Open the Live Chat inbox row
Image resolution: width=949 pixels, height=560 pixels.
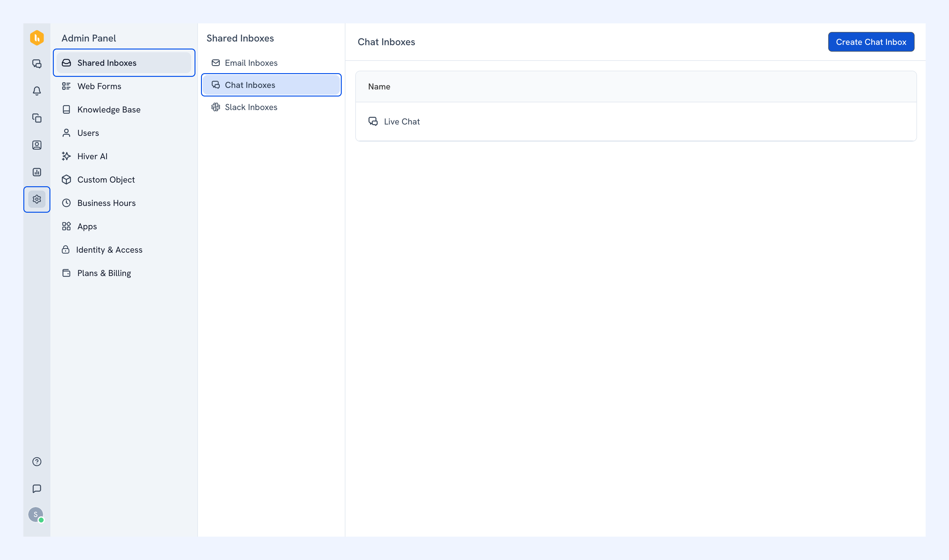coord(636,121)
